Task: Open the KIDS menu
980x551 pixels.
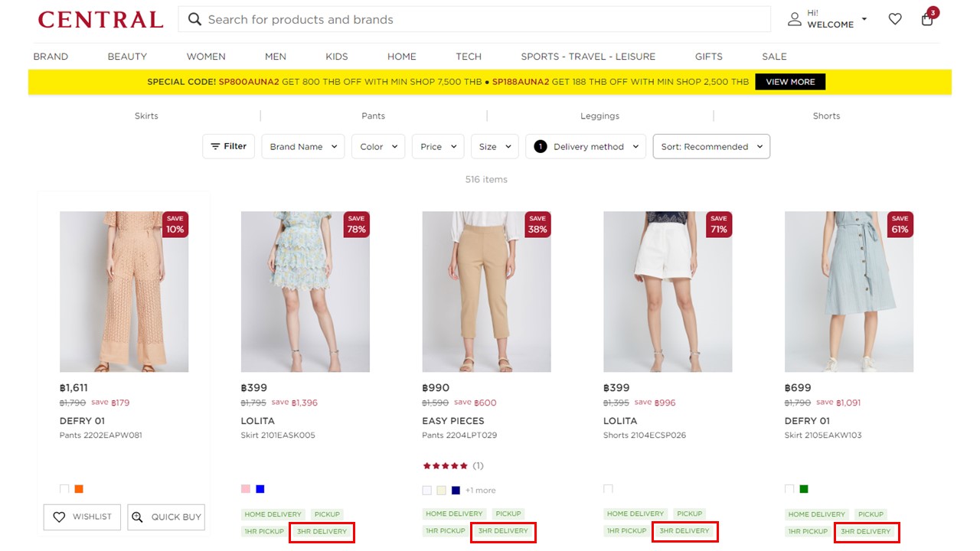Action: pyautogui.click(x=337, y=57)
